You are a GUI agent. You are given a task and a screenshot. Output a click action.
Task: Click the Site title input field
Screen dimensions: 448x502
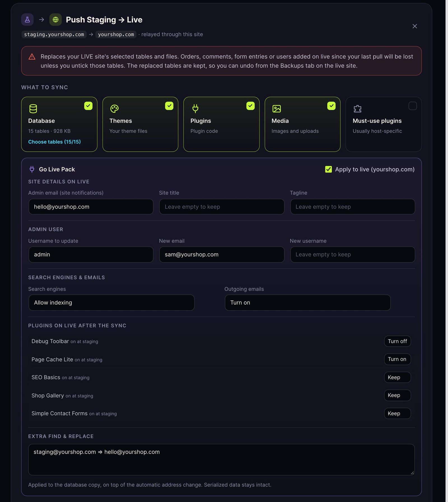222,207
